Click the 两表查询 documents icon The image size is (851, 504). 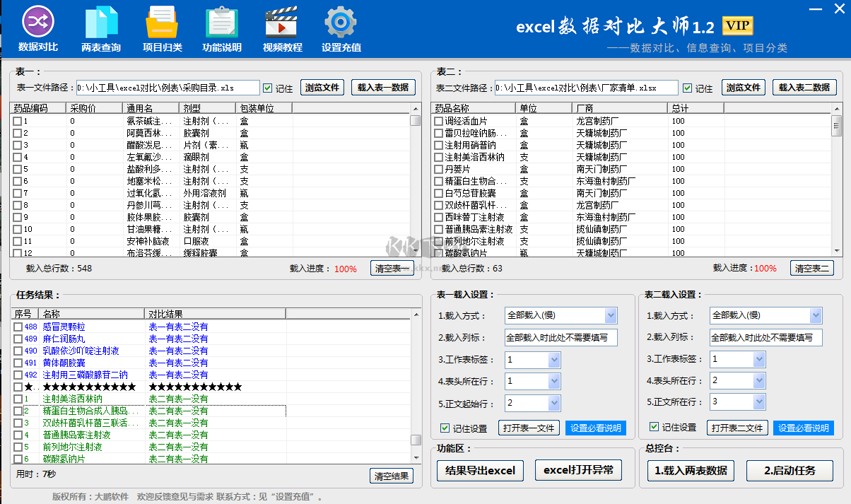point(101,21)
